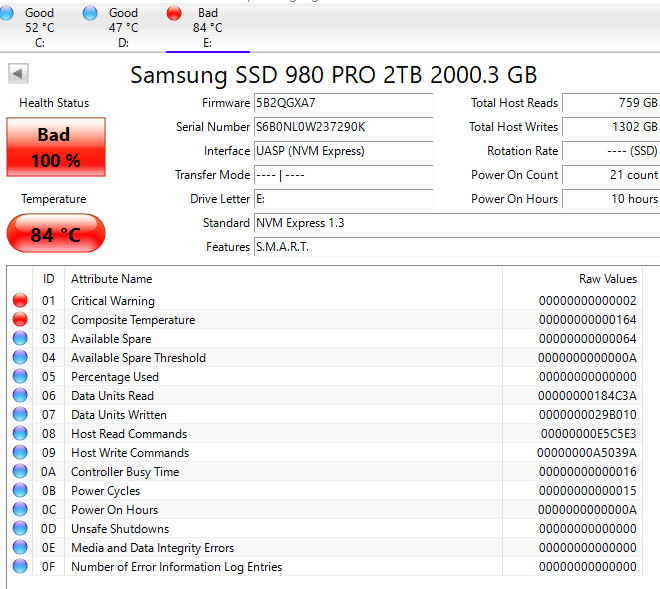The height and width of the screenshot is (589, 660).
Task: Click red status icon for Composite Temperature
Action: (20, 319)
